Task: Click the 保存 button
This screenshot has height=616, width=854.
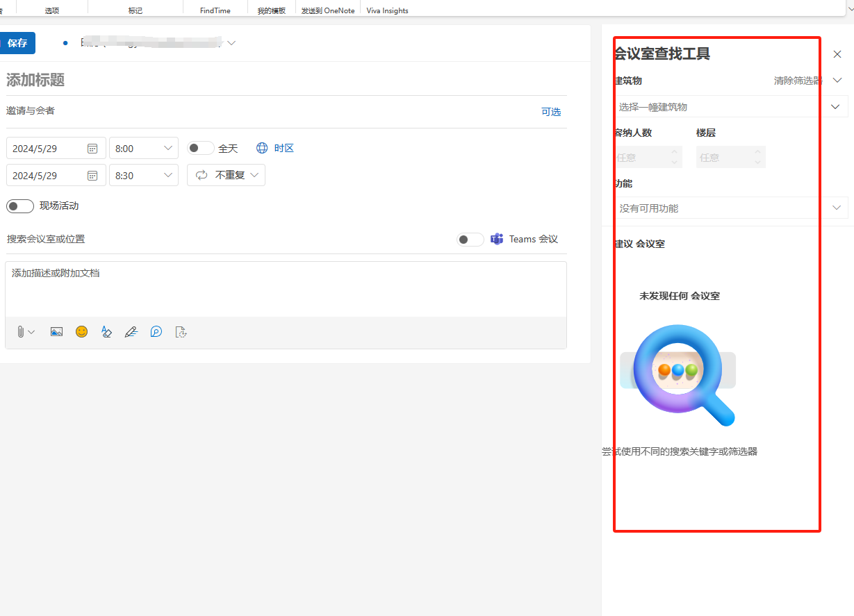Action: [x=17, y=43]
